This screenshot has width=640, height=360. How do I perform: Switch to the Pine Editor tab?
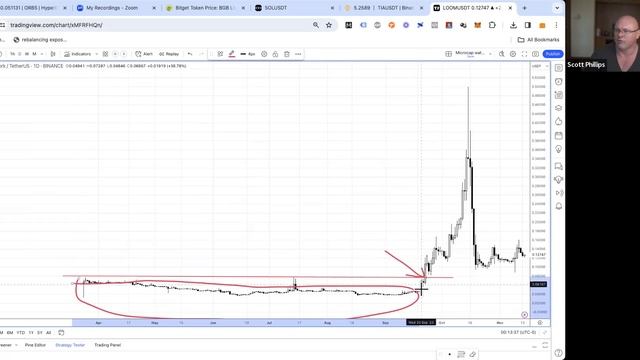pyautogui.click(x=35, y=345)
